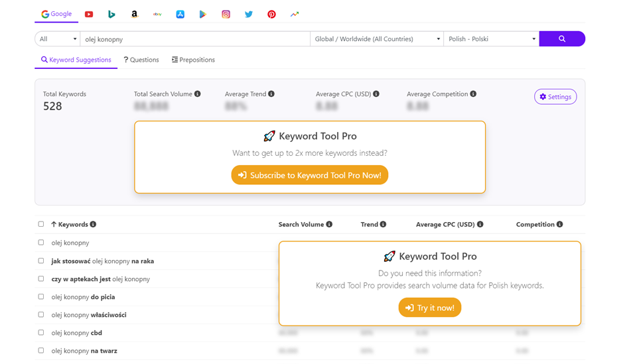Expand the 'All' search type dropdown
Screen dimensions: 627x364
(x=58, y=39)
